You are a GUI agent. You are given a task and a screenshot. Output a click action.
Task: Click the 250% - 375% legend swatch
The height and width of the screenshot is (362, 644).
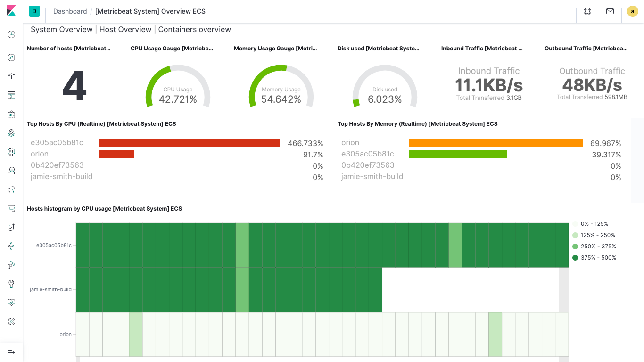point(575,247)
